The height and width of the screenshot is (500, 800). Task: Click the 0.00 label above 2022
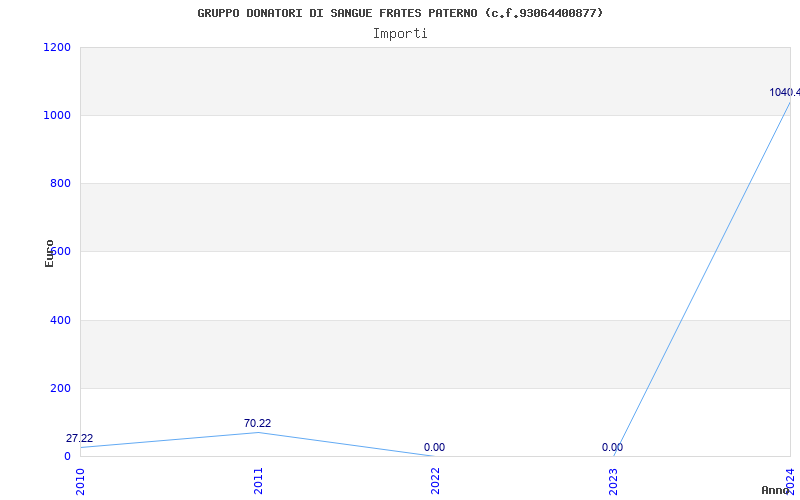tap(434, 447)
